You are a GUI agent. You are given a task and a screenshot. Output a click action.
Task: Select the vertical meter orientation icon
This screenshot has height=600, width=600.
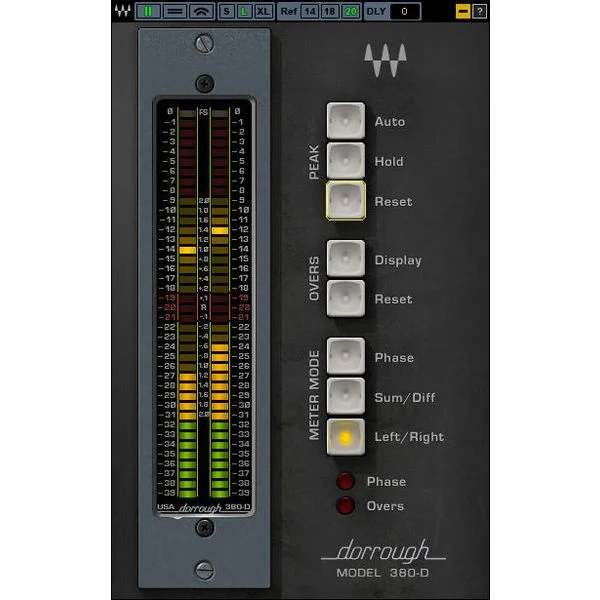[x=148, y=11]
